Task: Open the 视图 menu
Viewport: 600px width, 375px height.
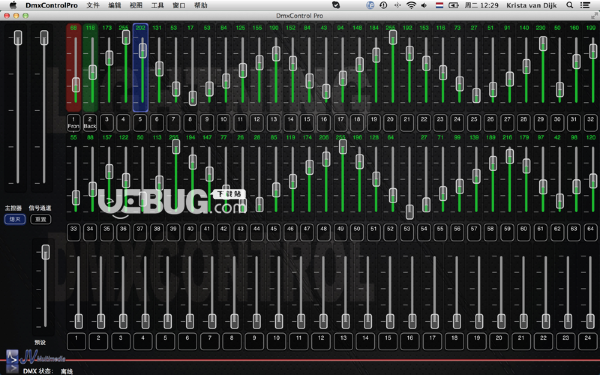Action: pyautogui.click(x=136, y=5)
